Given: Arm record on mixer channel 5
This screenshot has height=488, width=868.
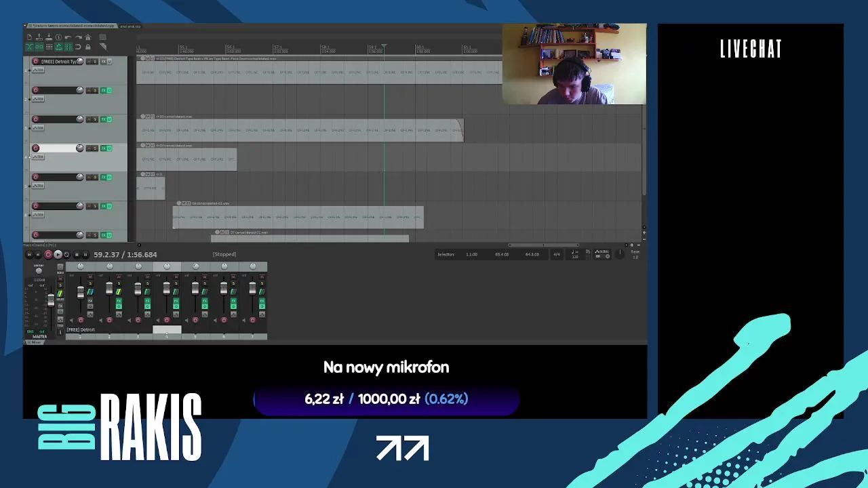Looking at the screenshot, I should pos(195,320).
